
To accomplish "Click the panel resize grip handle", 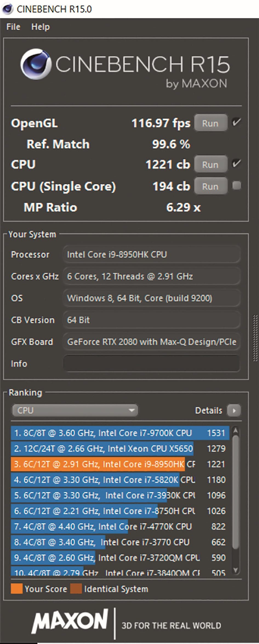I will tap(255, 338).
